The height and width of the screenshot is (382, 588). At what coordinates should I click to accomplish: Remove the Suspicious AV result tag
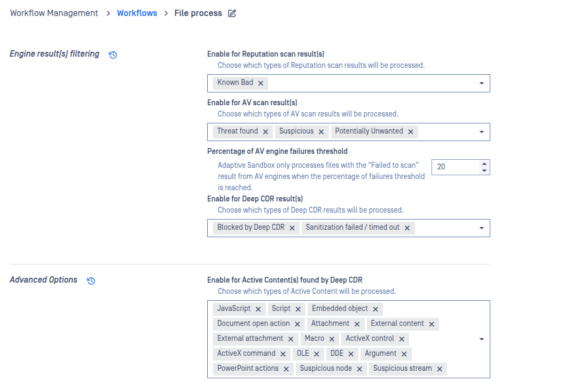pyautogui.click(x=321, y=132)
